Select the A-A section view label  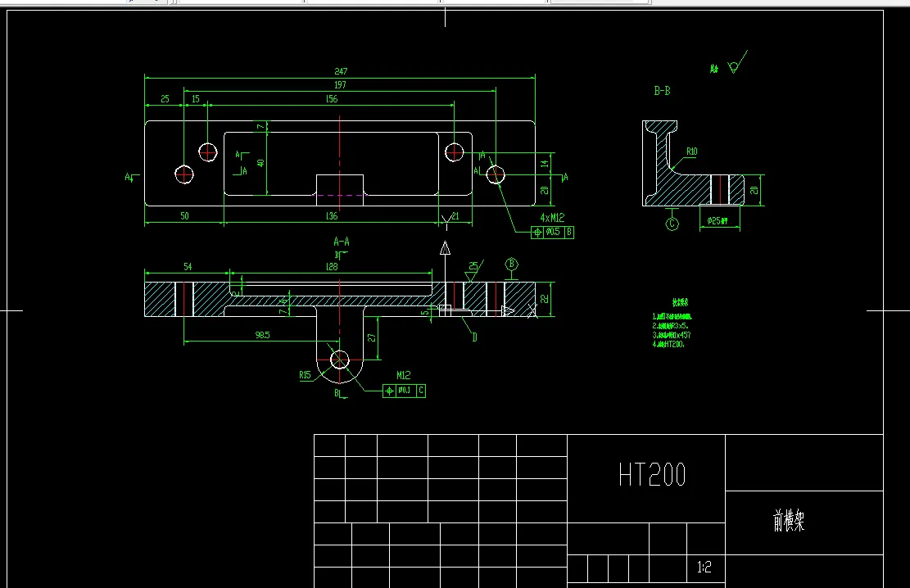click(342, 242)
